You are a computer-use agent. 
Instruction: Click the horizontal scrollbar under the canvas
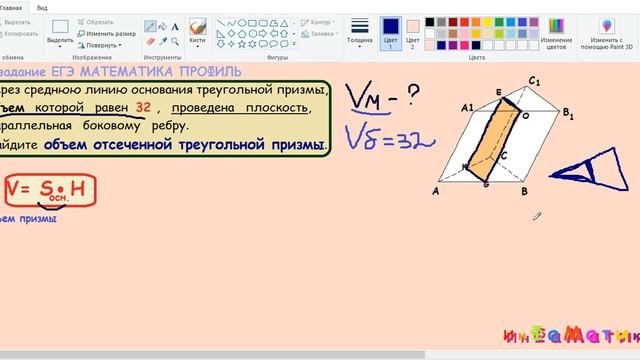coord(212,355)
